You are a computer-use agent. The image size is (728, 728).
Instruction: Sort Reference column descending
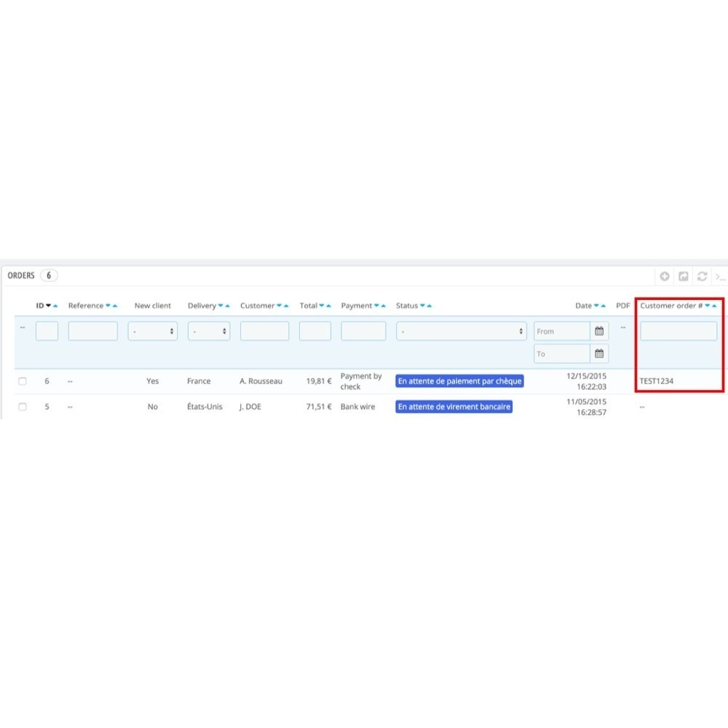tap(108, 306)
